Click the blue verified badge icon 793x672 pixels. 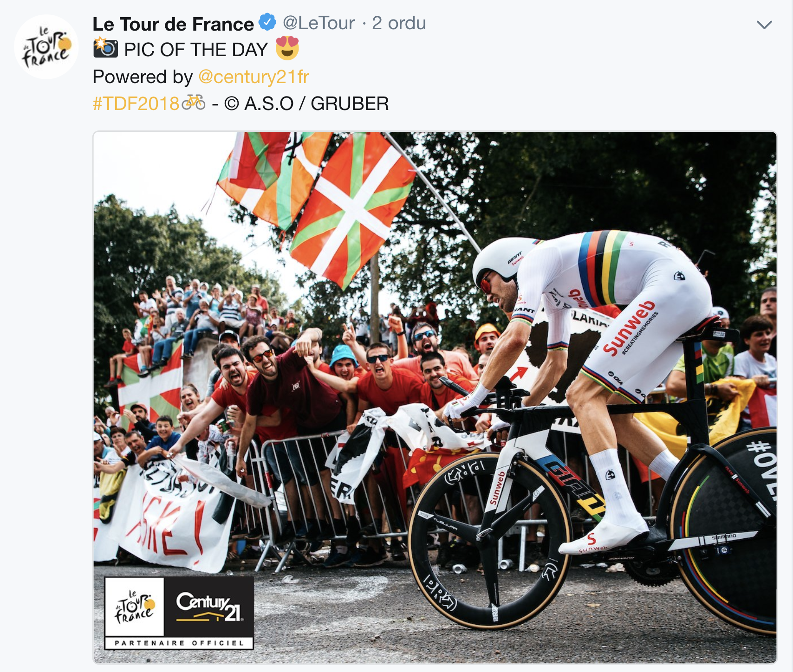tap(267, 22)
